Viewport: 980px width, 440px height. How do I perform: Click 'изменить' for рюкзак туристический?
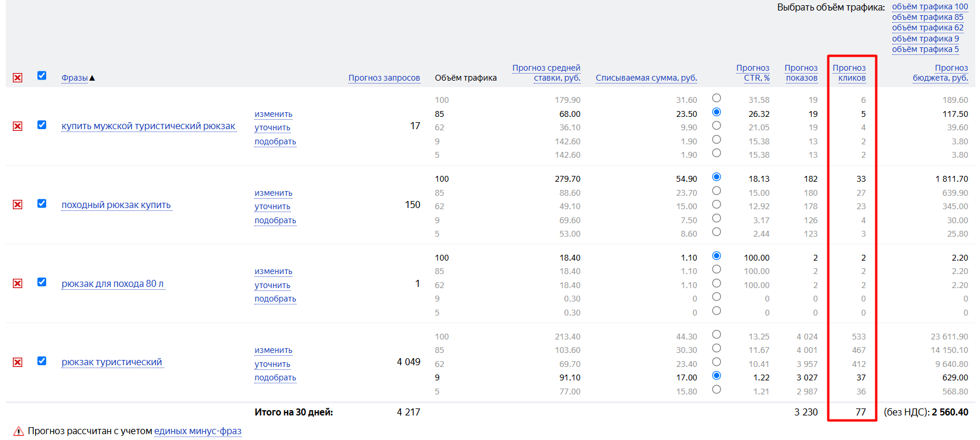pyautogui.click(x=273, y=350)
